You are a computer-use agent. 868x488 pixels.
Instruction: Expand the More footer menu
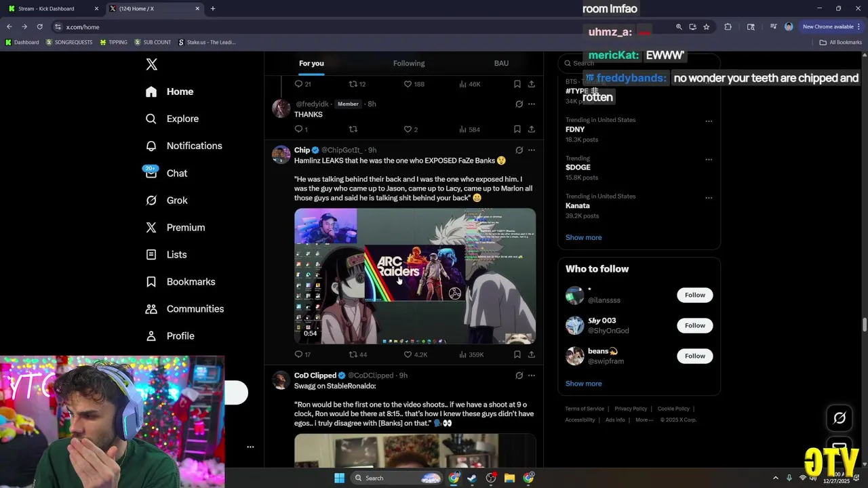(x=644, y=420)
